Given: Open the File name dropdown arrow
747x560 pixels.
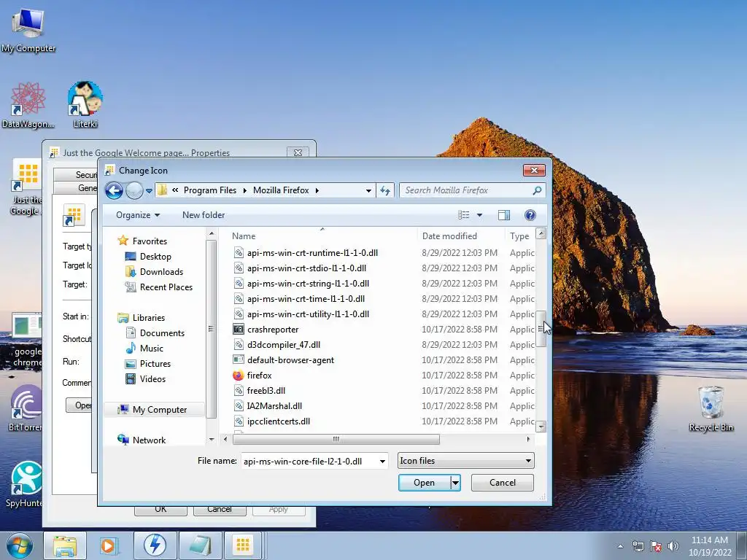Looking at the screenshot, I should click(382, 461).
